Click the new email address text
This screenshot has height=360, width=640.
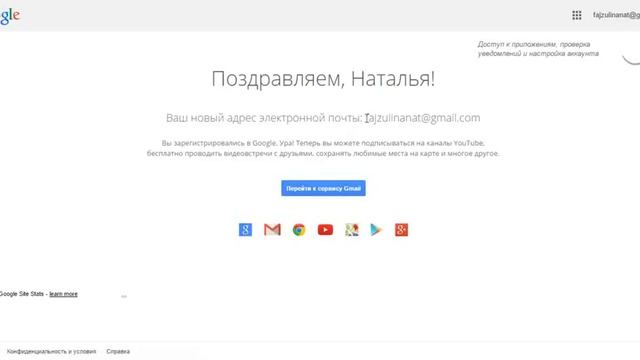pyautogui.click(x=422, y=118)
